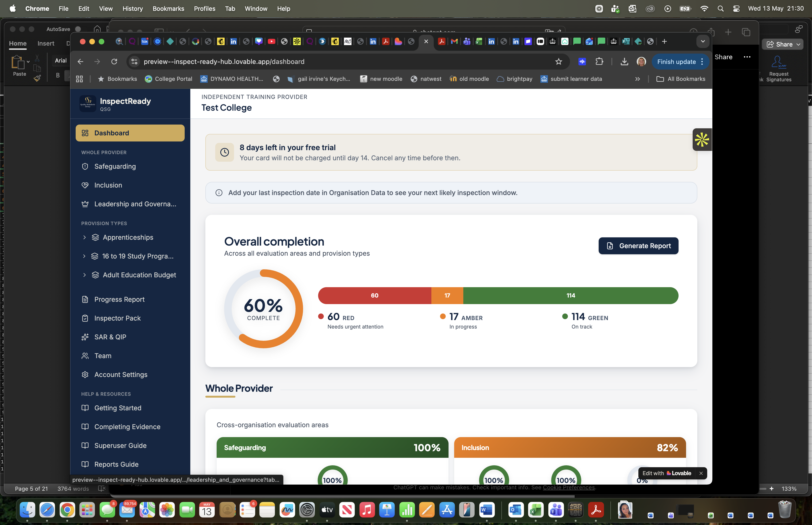The width and height of the screenshot is (812, 525).
Task: Open Spotlight search in menu bar
Action: tap(720, 8)
